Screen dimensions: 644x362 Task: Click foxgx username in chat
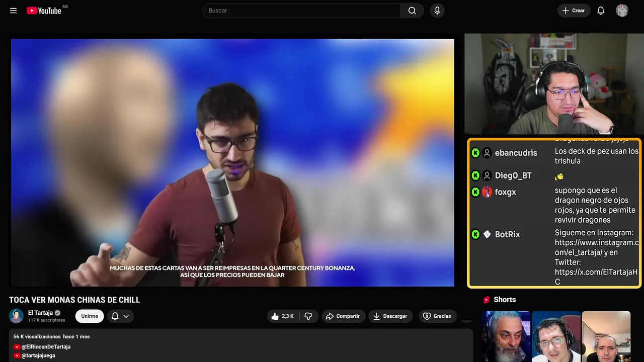506,192
